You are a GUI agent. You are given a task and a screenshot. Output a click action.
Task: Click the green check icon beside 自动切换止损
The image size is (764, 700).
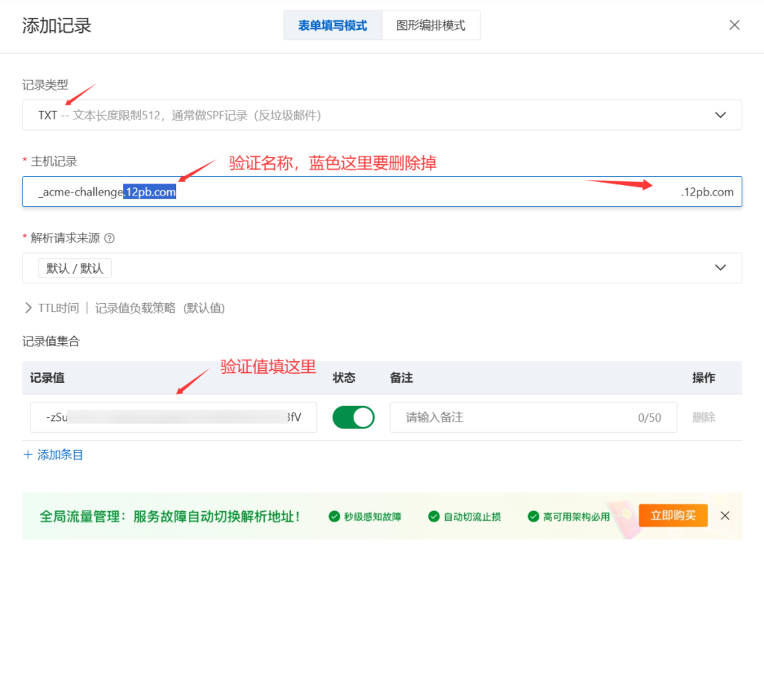(x=433, y=516)
